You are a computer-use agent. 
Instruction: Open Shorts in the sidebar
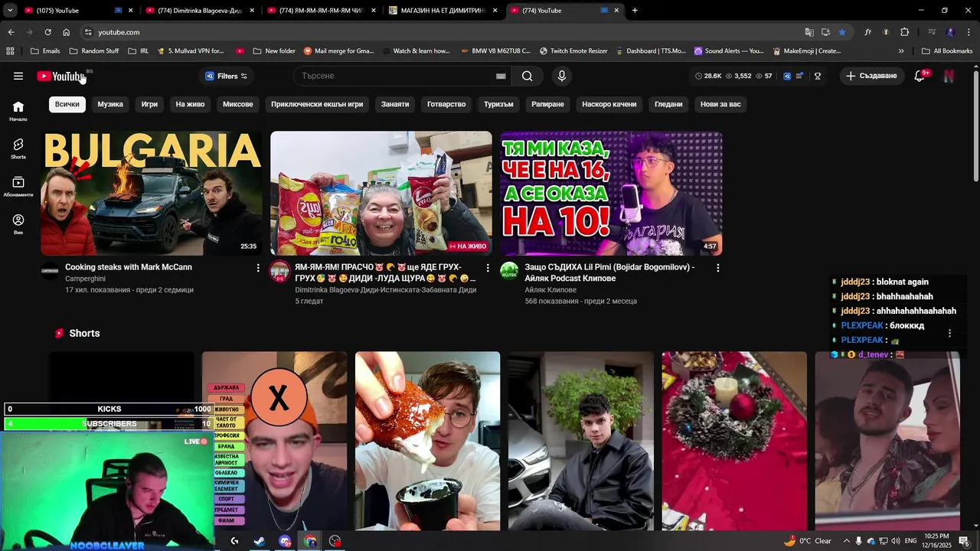[18, 148]
